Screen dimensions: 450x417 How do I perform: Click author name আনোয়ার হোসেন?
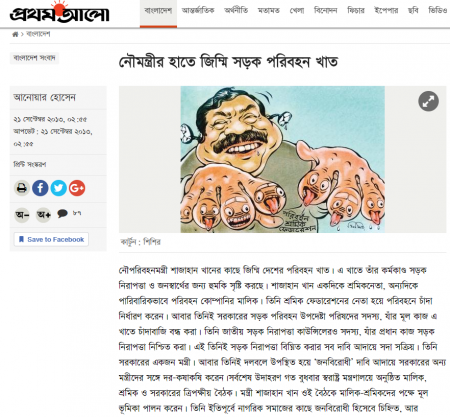[x=45, y=97]
